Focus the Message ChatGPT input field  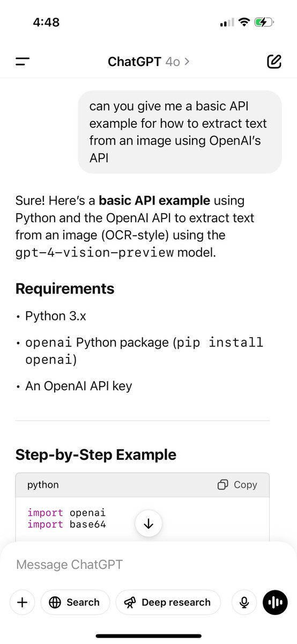(148, 565)
